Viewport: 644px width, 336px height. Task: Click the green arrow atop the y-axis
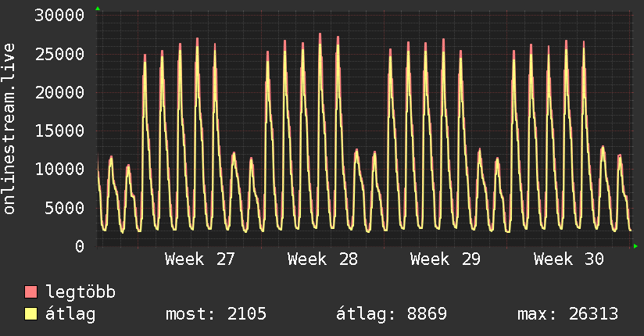point(98,9)
